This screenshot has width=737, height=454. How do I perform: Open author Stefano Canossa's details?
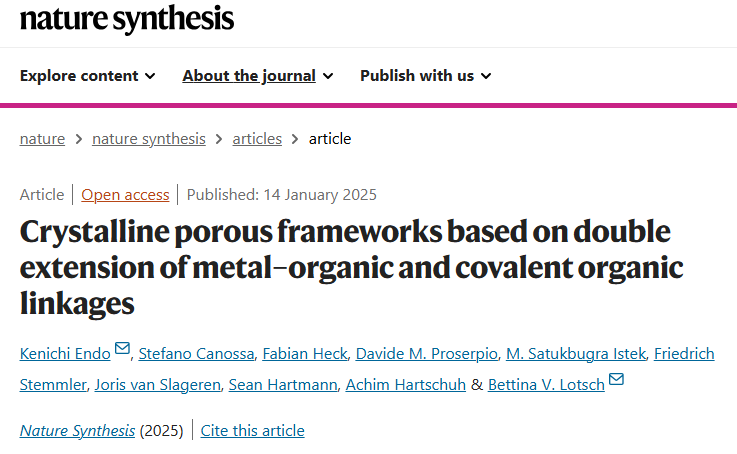[196, 353]
